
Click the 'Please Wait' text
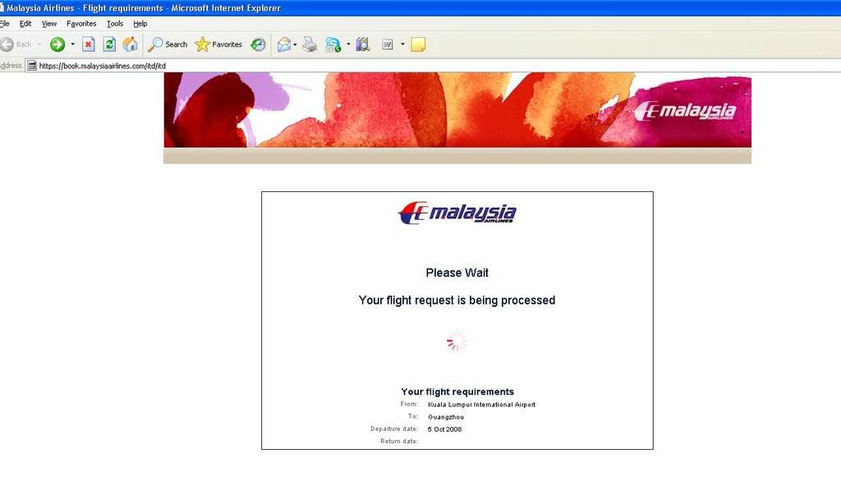pyautogui.click(x=457, y=273)
